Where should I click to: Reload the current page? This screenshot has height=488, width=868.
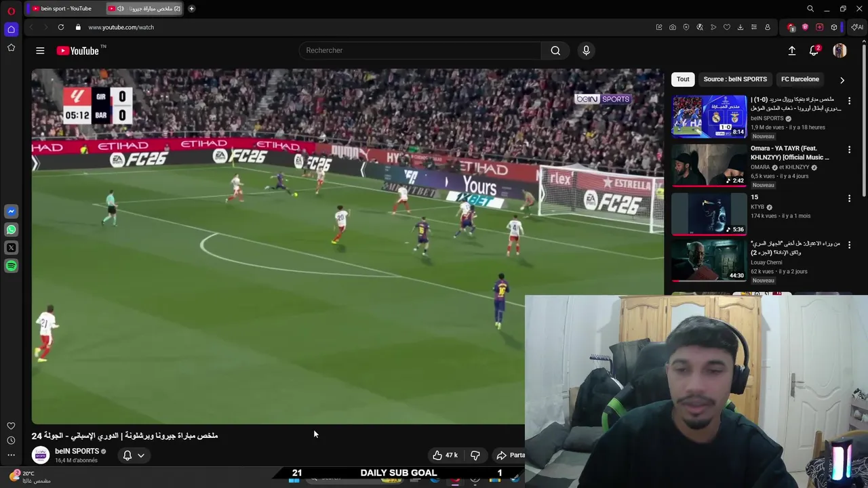(61, 27)
